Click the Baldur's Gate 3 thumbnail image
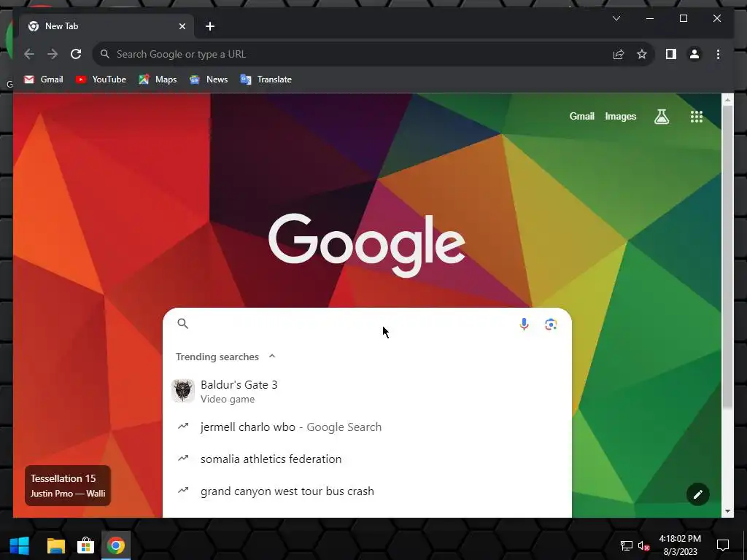Image resolution: width=747 pixels, height=560 pixels. [183, 391]
